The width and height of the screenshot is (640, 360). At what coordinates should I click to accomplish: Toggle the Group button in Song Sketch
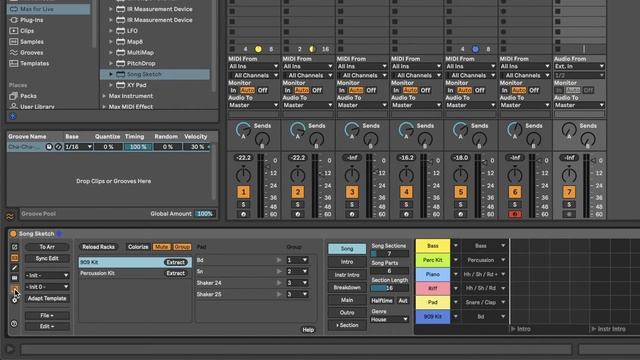pyautogui.click(x=182, y=247)
